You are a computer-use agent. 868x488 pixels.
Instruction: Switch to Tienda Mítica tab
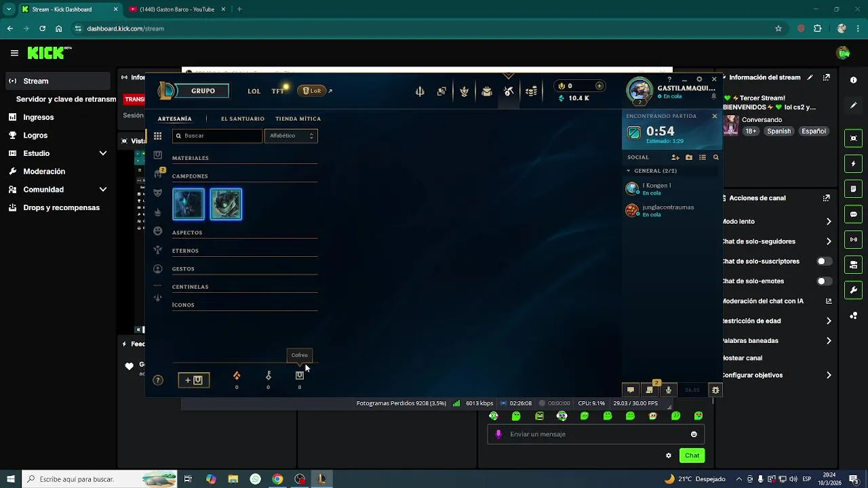click(x=298, y=119)
